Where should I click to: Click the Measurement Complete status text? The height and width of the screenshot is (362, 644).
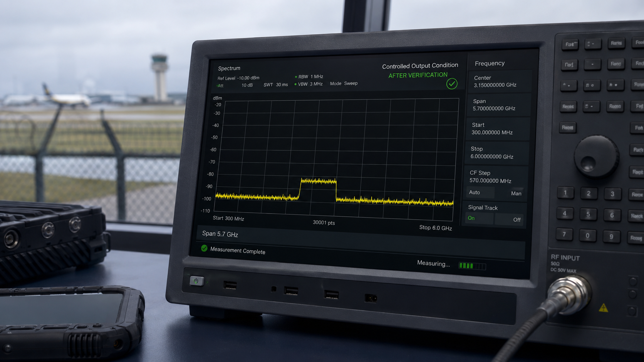(238, 251)
